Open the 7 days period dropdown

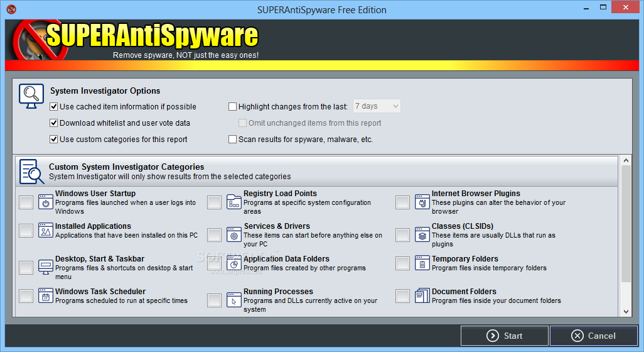377,106
